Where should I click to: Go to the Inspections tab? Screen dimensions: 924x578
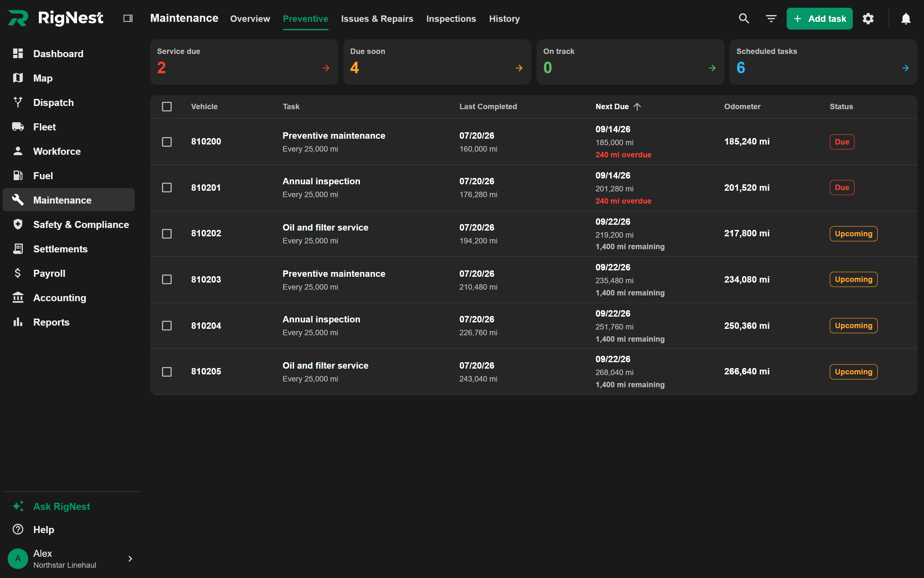451,19
